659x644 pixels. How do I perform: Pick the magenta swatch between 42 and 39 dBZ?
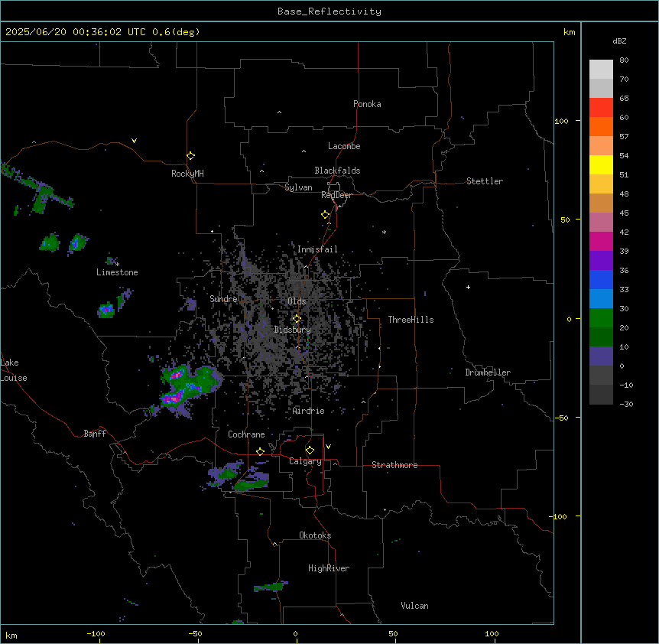click(601, 241)
